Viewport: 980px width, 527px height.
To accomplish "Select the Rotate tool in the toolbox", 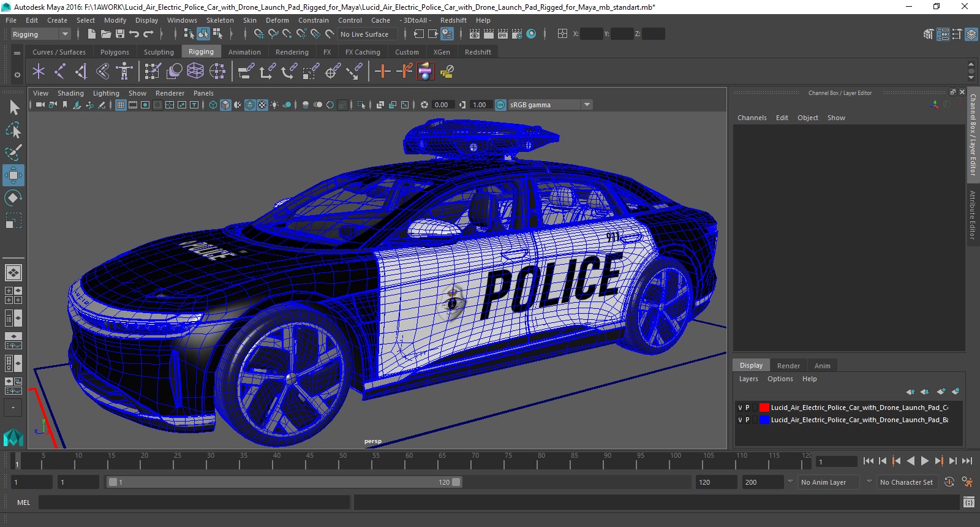I will coord(13,198).
